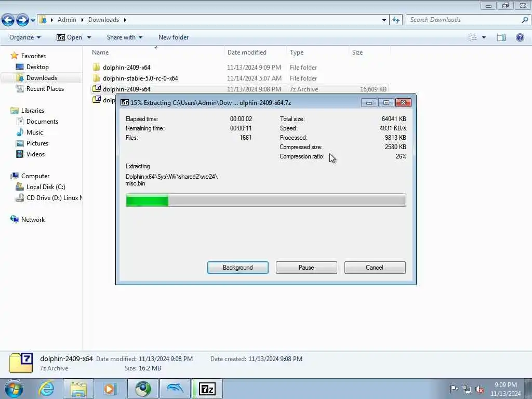Open Internet Explorer from the taskbar
Viewport: 532px width, 399px height.
(x=46, y=389)
